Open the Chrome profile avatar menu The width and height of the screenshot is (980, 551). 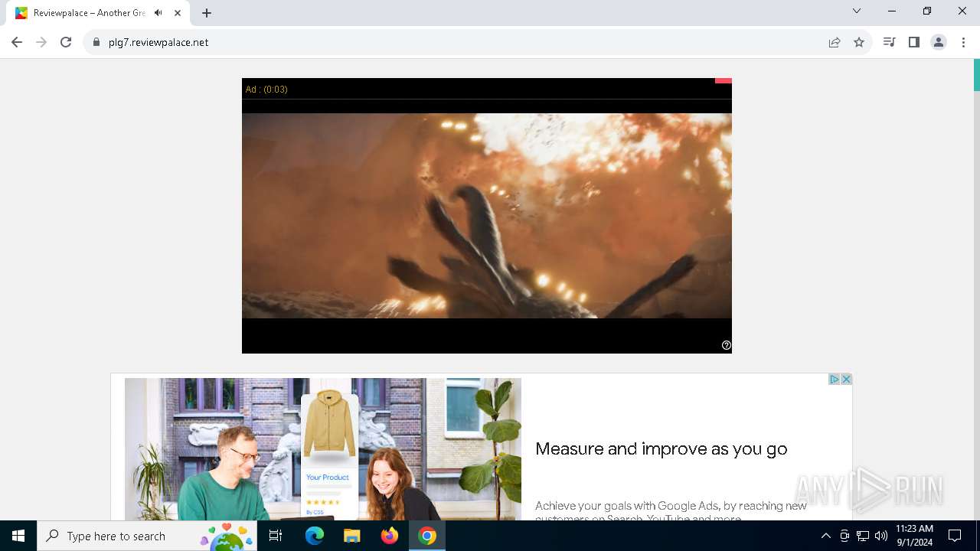click(x=939, y=42)
